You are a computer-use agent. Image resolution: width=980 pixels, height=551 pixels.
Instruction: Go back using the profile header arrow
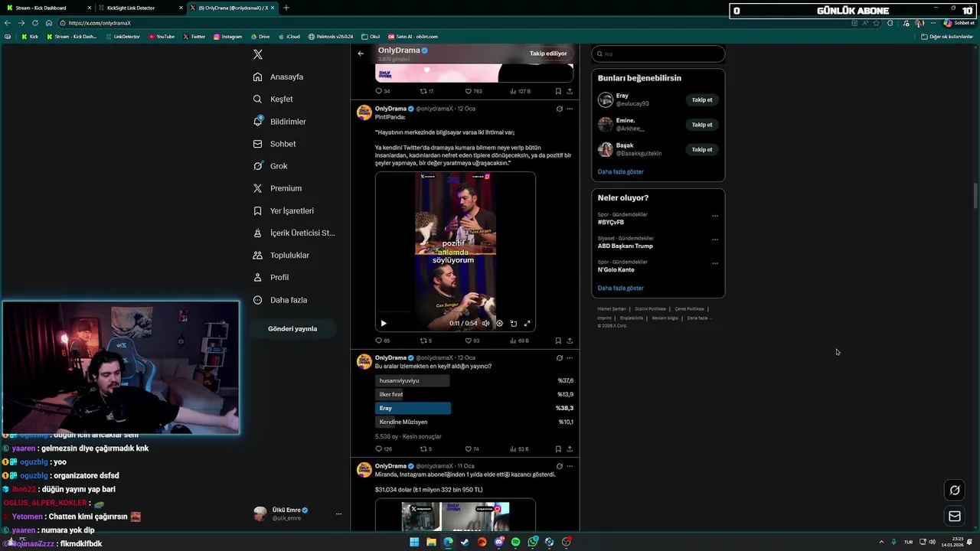coord(361,54)
